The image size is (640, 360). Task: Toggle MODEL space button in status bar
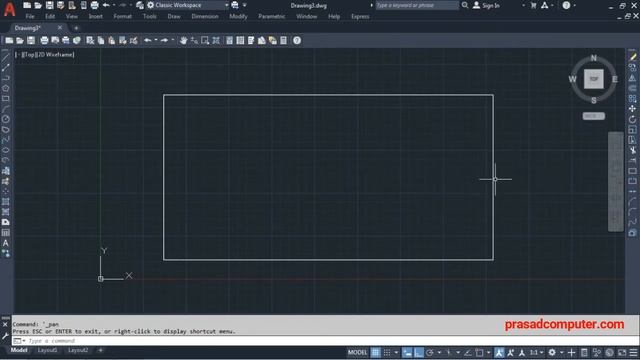[358, 353]
